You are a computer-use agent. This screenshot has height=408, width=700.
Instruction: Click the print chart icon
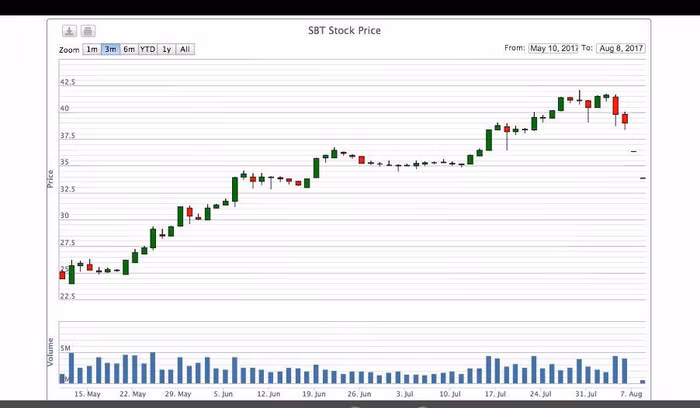tap(88, 31)
